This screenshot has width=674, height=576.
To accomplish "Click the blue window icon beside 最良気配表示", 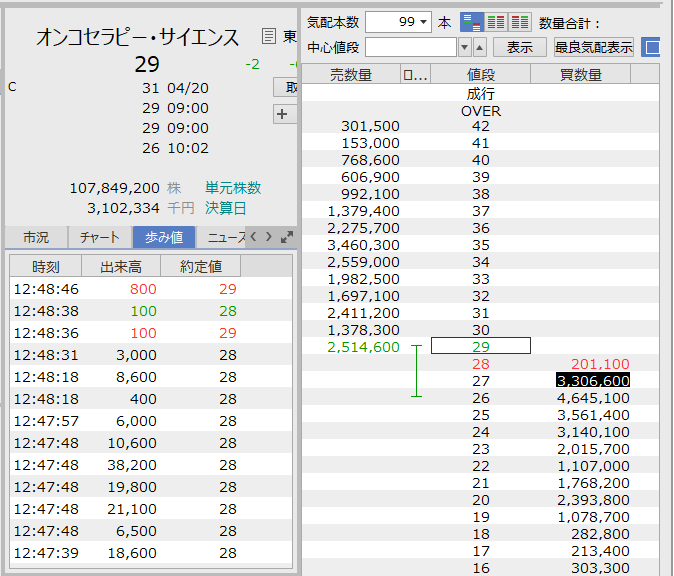I will tap(652, 47).
